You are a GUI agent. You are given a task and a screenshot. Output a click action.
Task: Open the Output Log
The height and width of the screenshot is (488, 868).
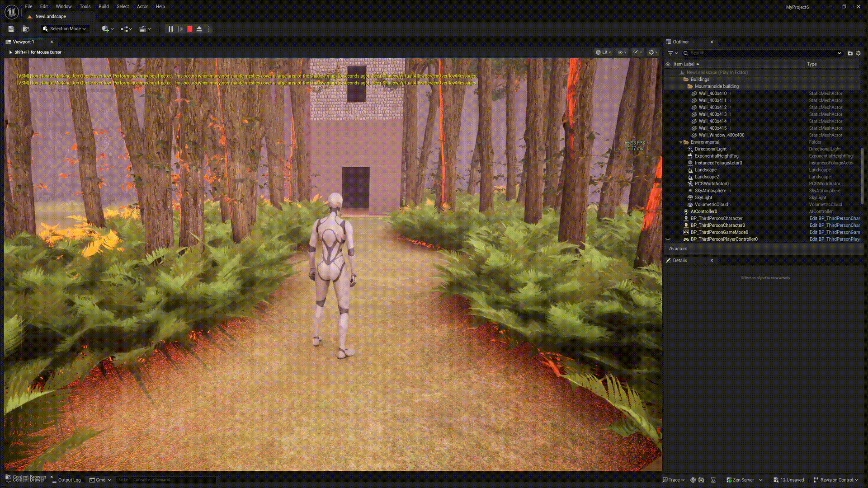[x=66, y=480]
